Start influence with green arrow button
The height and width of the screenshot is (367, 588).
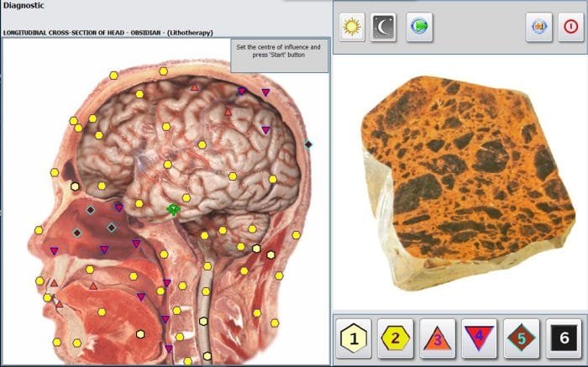point(419,27)
